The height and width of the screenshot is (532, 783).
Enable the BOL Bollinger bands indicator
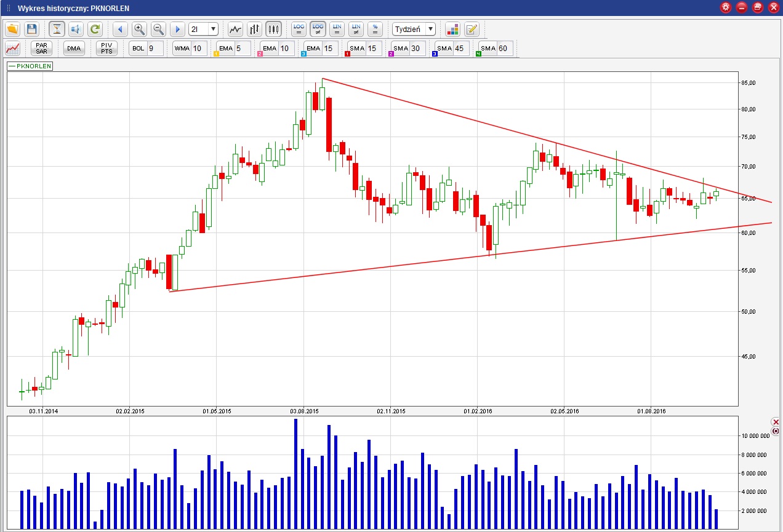pyautogui.click(x=137, y=48)
